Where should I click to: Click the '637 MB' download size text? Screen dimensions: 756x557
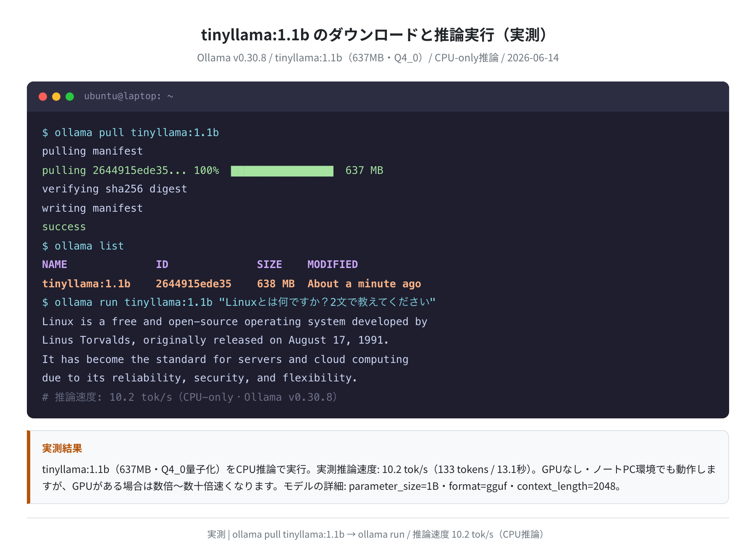364,171
